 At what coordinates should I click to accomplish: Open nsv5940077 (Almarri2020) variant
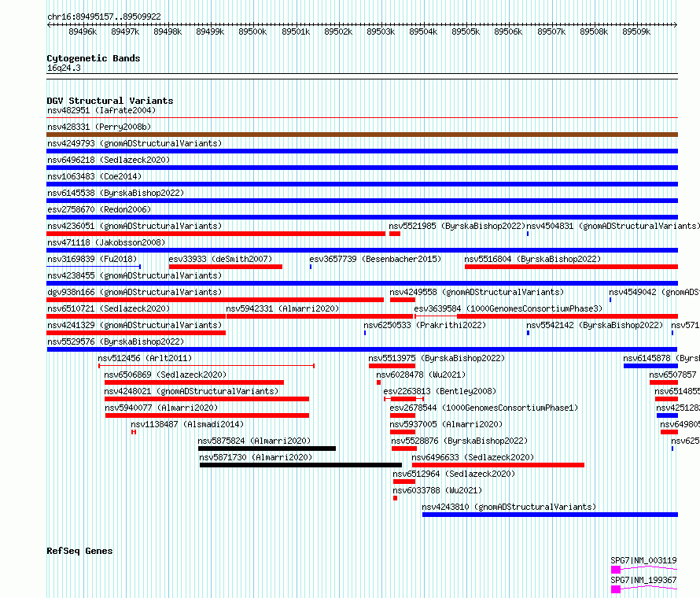pyautogui.click(x=161, y=408)
